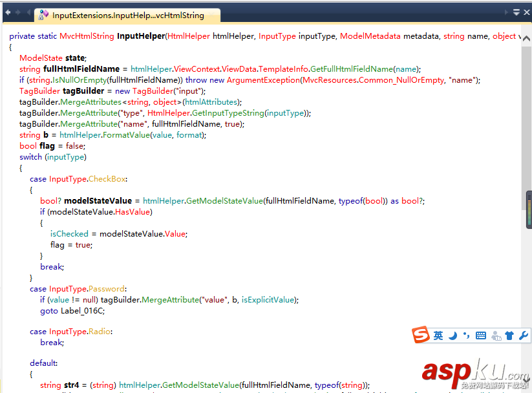Click the Sogou word-count person icon
Screen dimensions: 532x393
tap(495, 335)
